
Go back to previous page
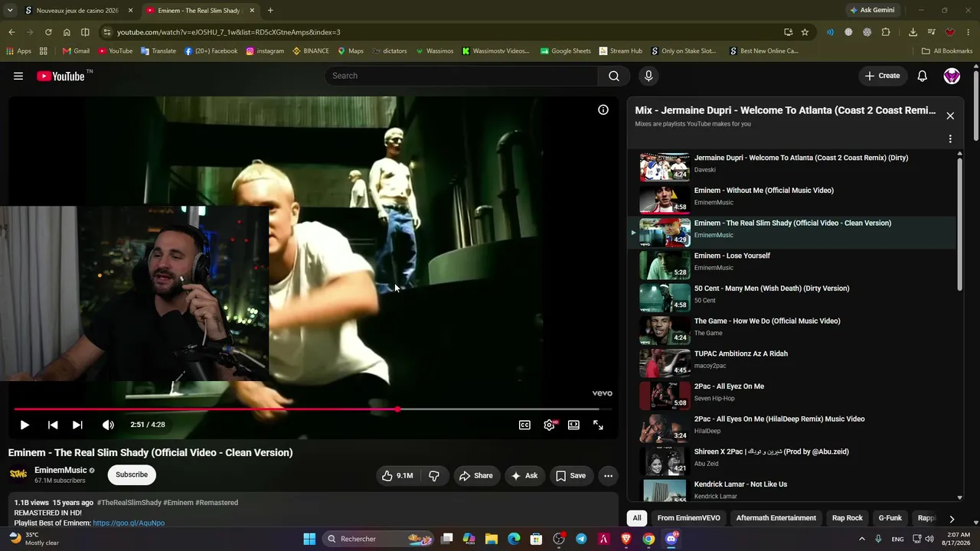pos(11,32)
